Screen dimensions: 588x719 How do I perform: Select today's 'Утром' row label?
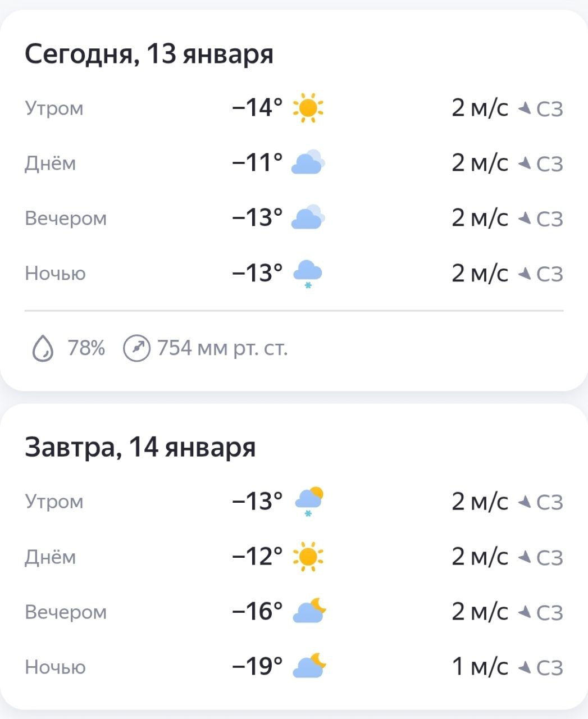click(x=54, y=108)
